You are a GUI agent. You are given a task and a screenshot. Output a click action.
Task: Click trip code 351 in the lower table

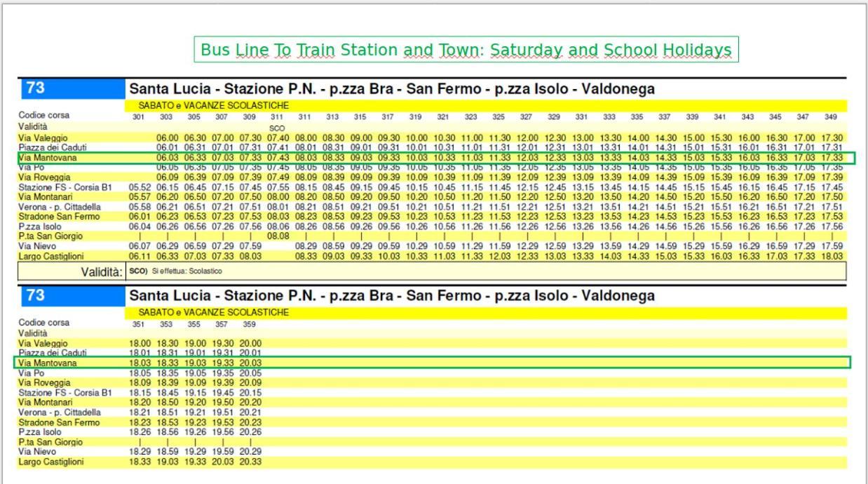pyautogui.click(x=139, y=324)
